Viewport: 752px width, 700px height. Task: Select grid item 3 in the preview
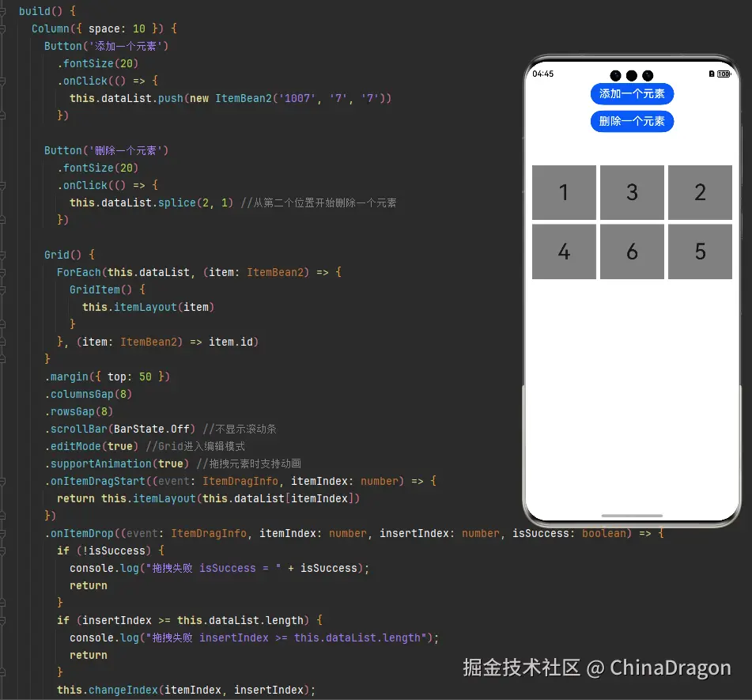coord(632,192)
